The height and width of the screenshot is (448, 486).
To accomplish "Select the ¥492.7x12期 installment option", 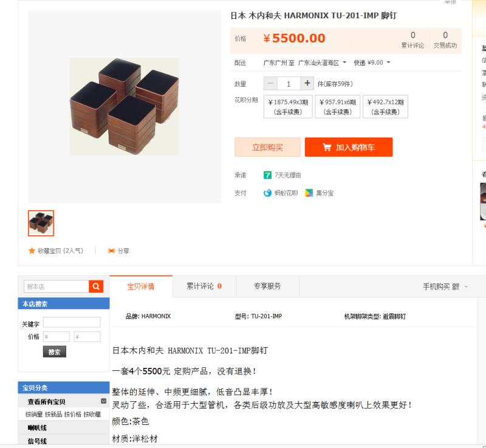I will click(x=385, y=107).
